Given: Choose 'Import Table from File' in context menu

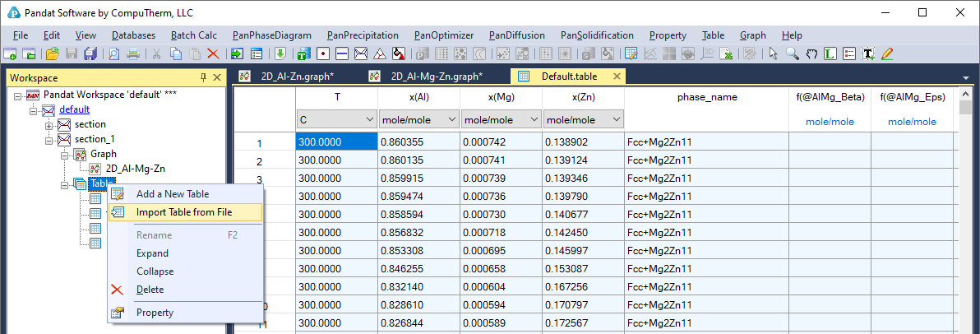Looking at the screenshot, I should (184, 212).
